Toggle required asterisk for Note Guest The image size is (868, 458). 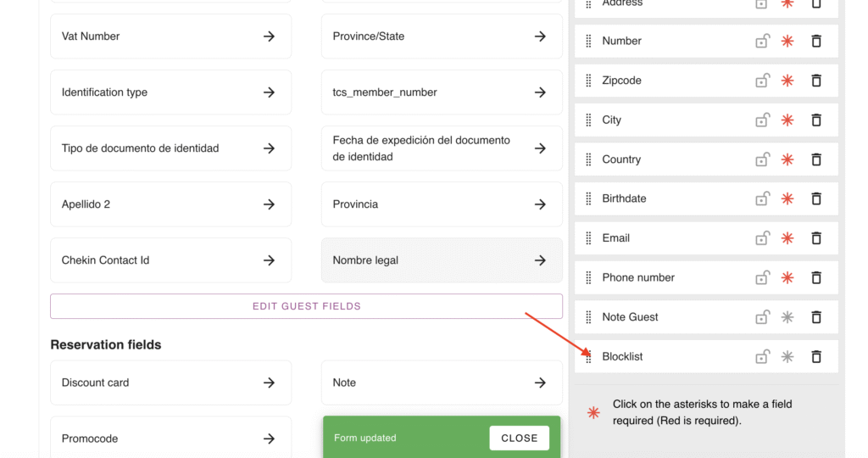(x=787, y=317)
